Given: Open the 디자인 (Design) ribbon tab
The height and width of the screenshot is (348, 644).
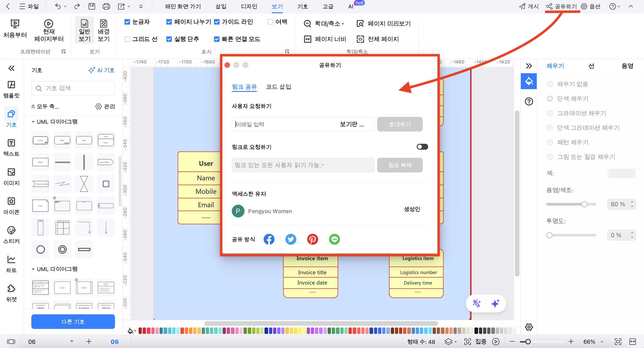Looking at the screenshot, I should [249, 7].
